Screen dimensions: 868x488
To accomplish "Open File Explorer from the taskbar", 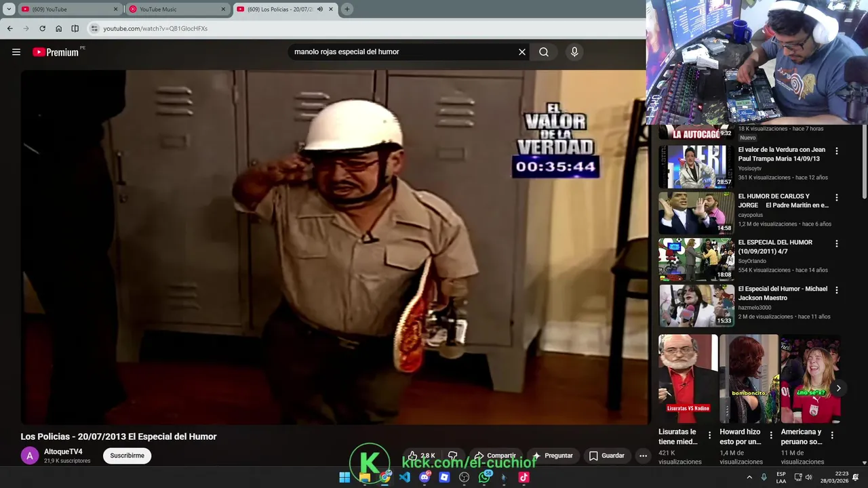I will coord(364,477).
